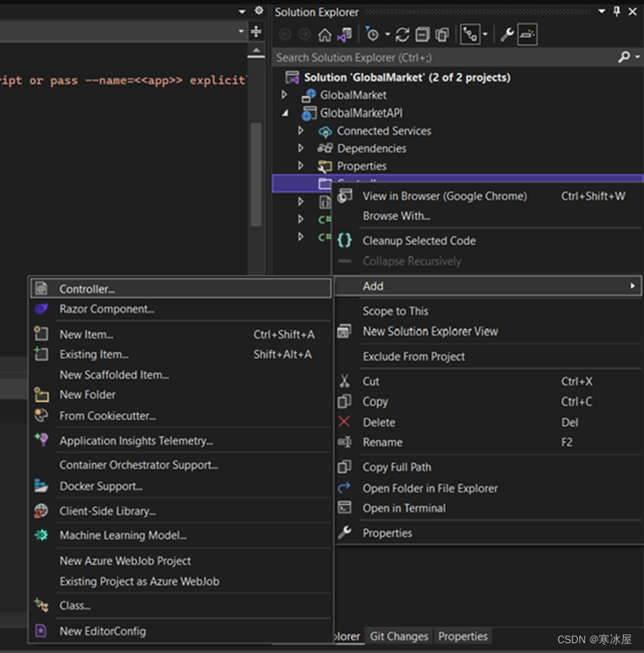The image size is (644, 653).
Task: Choose New Folder in Add submenu
Action: tap(181, 395)
